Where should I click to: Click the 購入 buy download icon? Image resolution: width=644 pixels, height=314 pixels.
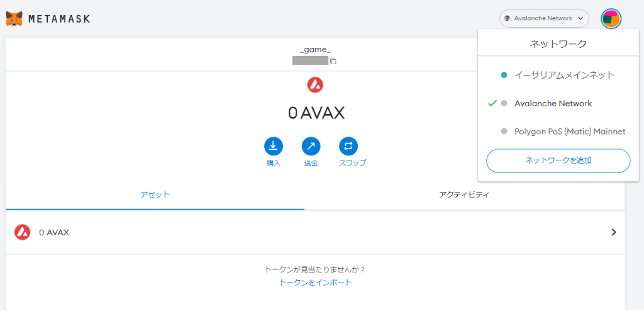click(x=273, y=146)
